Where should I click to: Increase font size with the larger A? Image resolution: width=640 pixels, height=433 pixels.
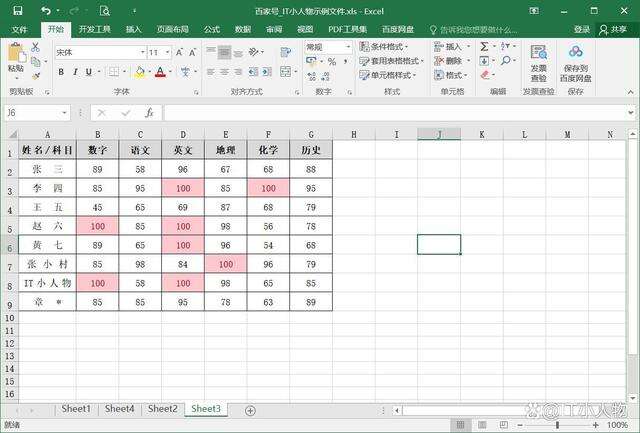[x=179, y=52]
